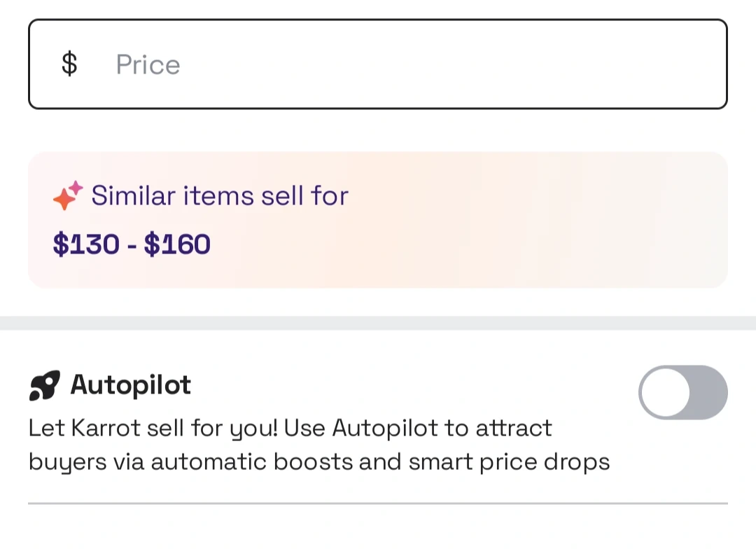Click the gray track of the Autopilot switch
756x549 pixels.
tap(708, 392)
